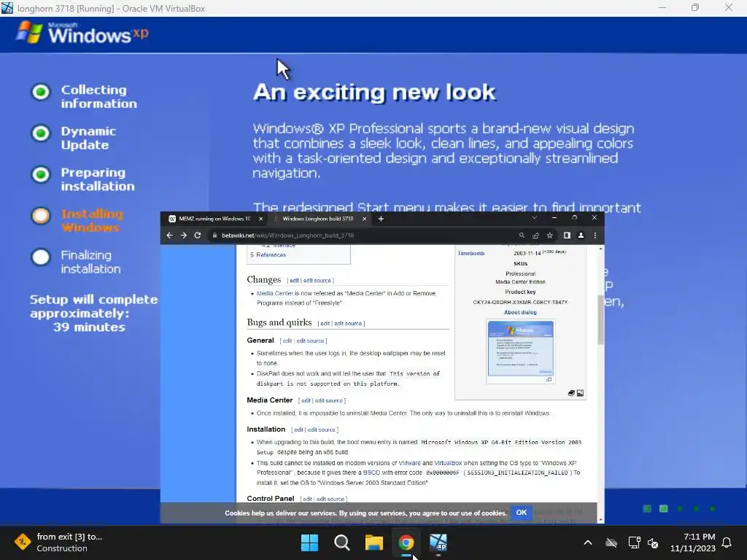Edit the Installation subsection
The width and height of the screenshot is (747, 560).
(298, 429)
